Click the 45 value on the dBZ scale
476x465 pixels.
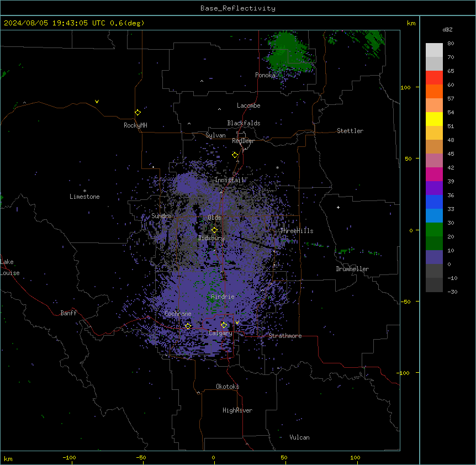click(451, 154)
